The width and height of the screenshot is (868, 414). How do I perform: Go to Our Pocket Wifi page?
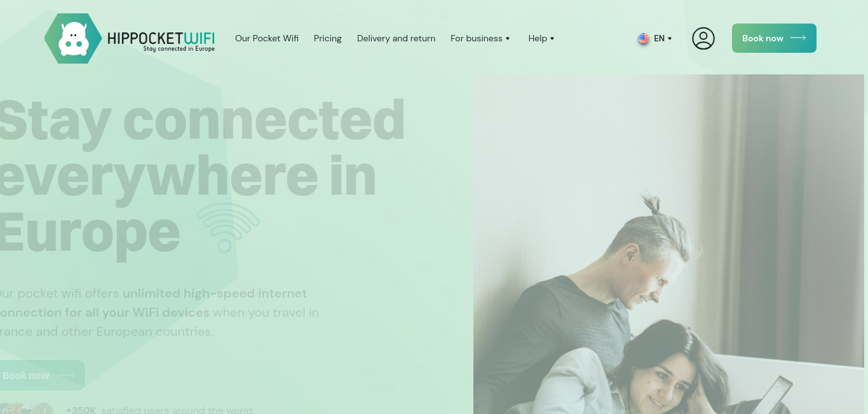click(x=267, y=38)
